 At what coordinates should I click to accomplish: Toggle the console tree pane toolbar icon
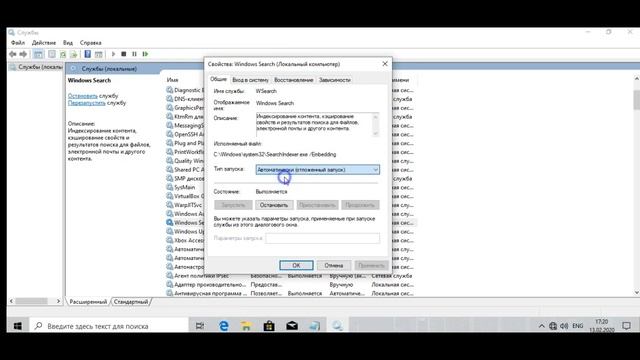38,54
